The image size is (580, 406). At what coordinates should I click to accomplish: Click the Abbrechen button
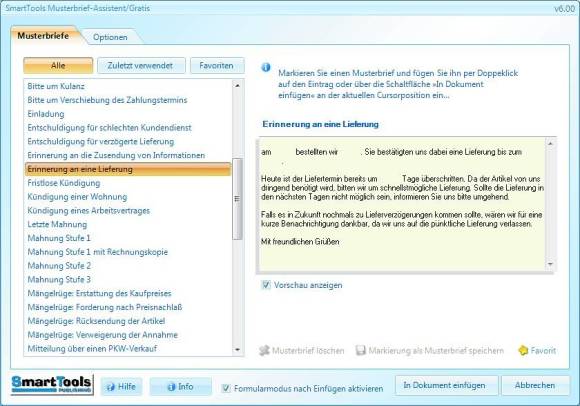pos(535,385)
